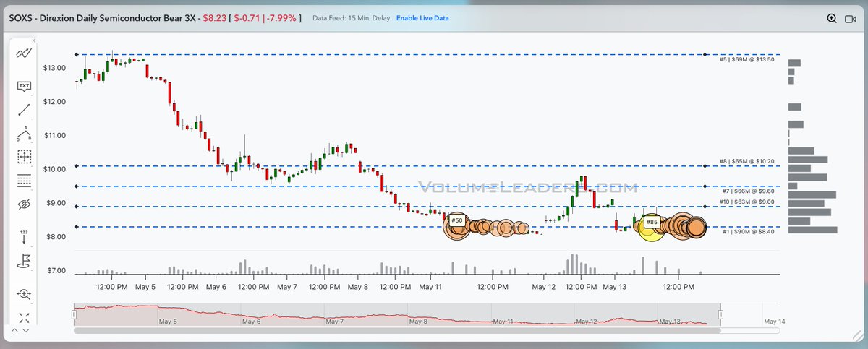Click the '#1 | $90M @ $8.40' level label
This screenshot has width=868, height=349.
pyautogui.click(x=749, y=231)
